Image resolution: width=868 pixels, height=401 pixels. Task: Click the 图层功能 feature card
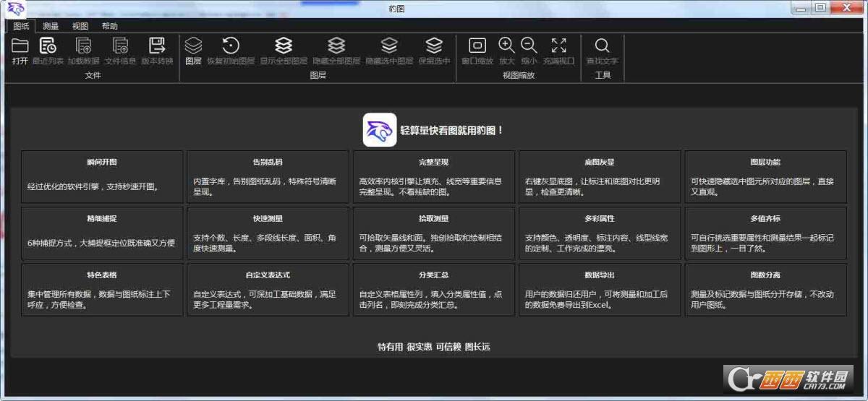765,176
